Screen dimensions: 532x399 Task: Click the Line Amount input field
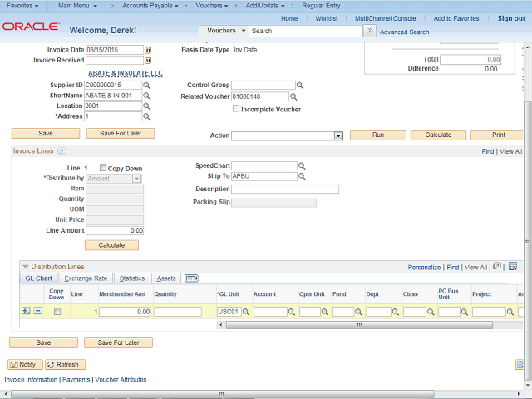[115, 230]
